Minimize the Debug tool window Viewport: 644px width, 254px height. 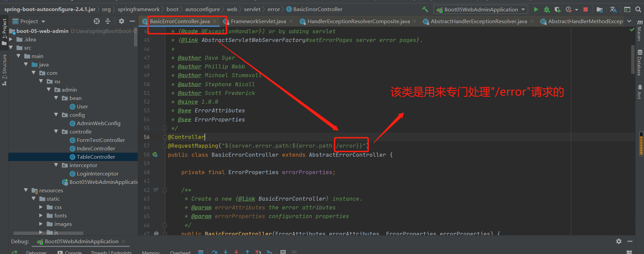click(630, 241)
